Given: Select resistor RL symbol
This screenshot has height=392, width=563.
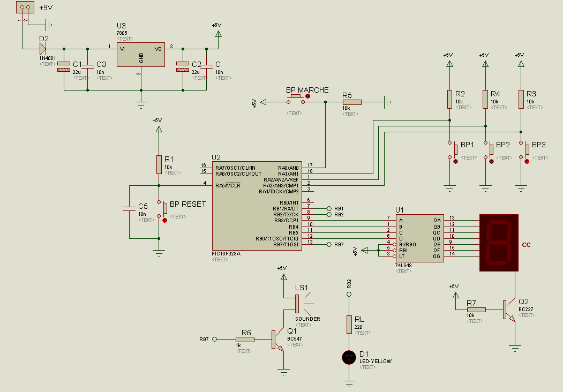Looking at the screenshot, I should [x=349, y=325].
